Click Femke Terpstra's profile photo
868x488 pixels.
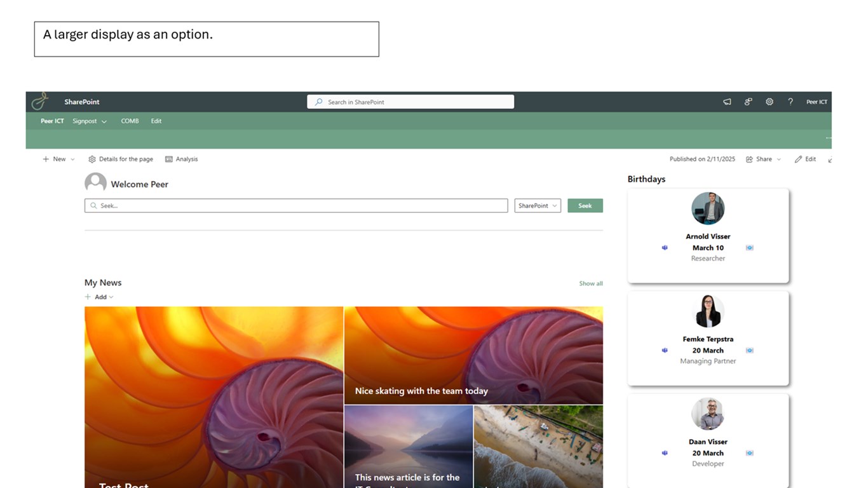coord(708,311)
